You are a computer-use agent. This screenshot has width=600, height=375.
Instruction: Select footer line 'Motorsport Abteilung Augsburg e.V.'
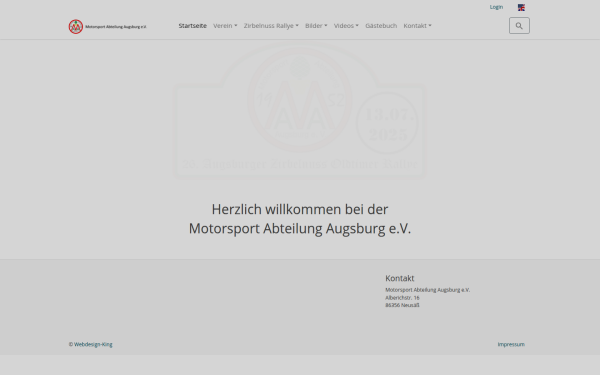coord(427,290)
